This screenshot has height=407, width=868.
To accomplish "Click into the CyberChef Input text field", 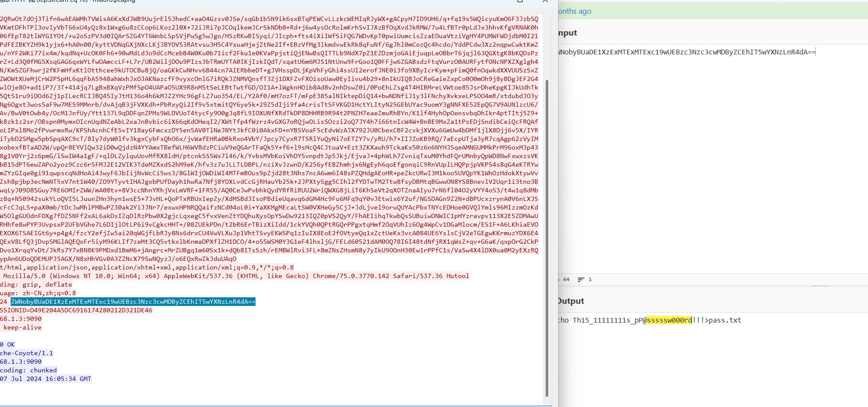I will [x=713, y=159].
